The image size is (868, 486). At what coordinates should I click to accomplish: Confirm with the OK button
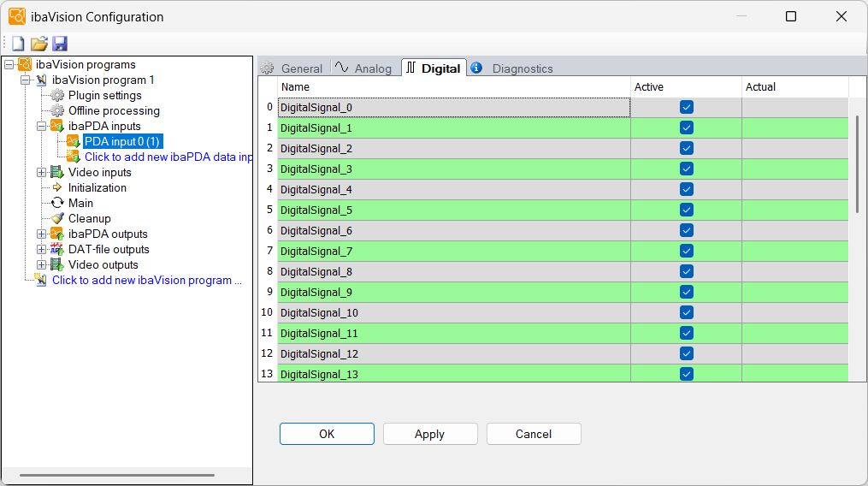[327, 434]
